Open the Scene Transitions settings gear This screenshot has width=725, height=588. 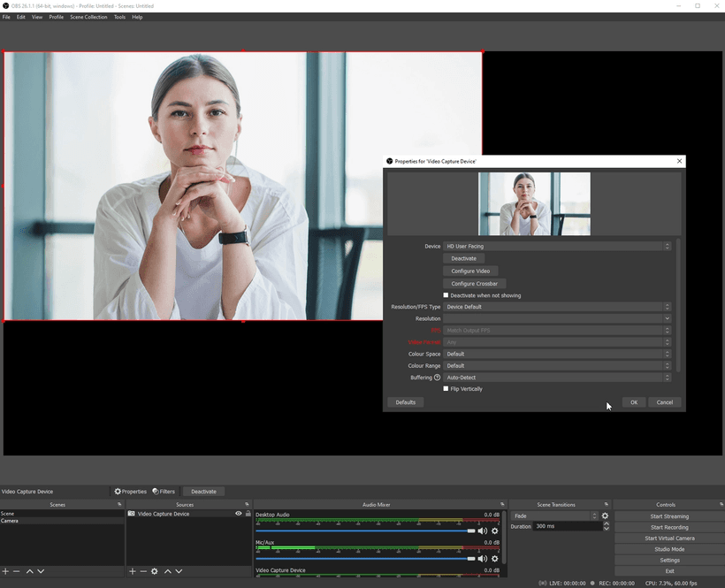click(x=605, y=515)
